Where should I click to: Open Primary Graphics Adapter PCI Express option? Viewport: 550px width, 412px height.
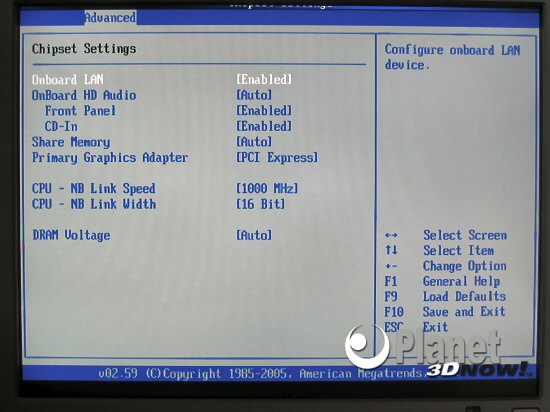pyautogui.click(x=277, y=157)
